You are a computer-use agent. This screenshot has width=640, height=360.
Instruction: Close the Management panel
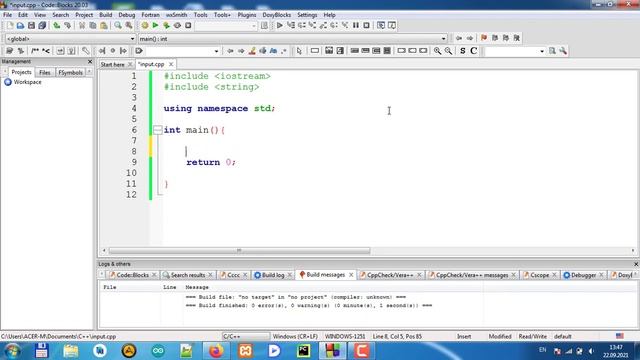pyautogui.click(x=90, y=61)
